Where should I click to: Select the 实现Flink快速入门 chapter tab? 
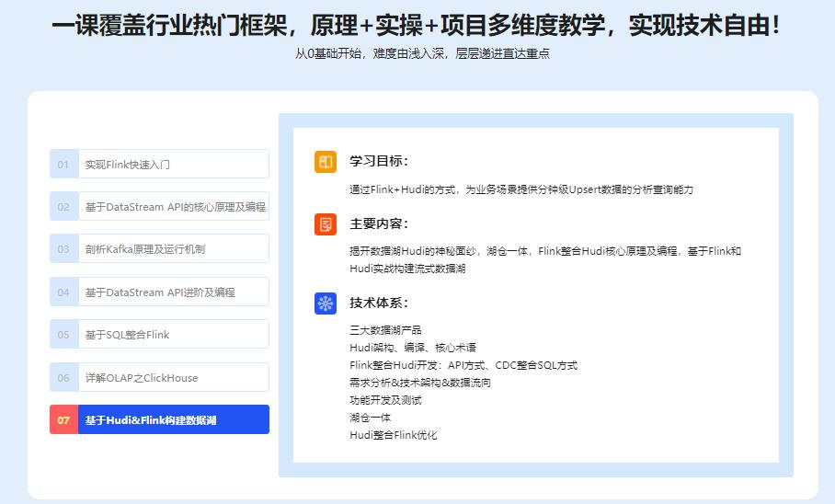[x=159, y=165]
